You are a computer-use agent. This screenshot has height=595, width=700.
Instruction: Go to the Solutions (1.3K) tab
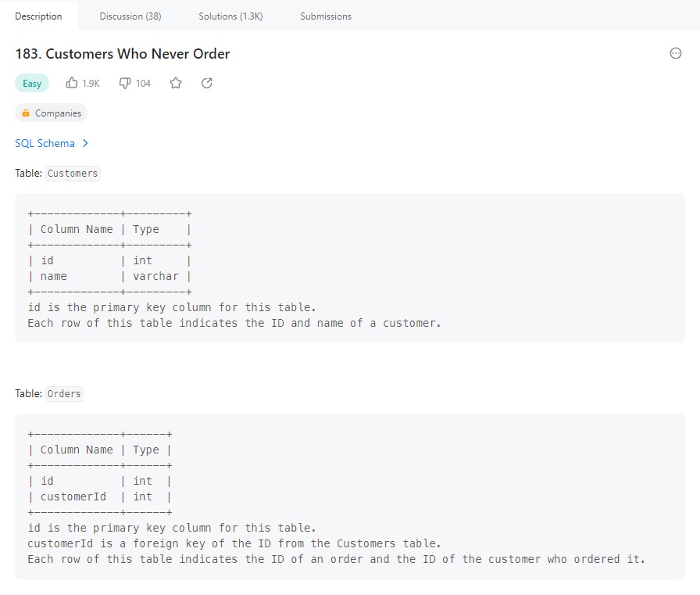pos(230,16)
